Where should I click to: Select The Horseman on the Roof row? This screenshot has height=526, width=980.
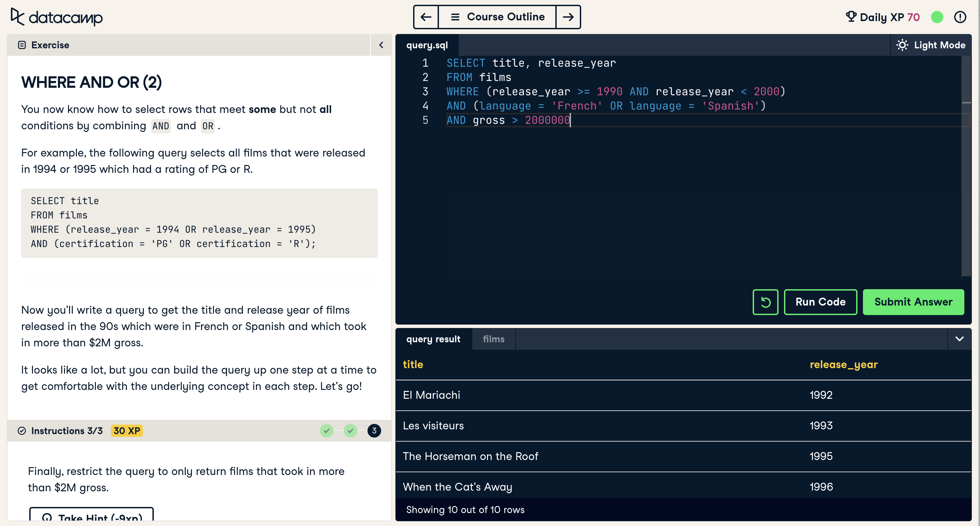point(683,456)
